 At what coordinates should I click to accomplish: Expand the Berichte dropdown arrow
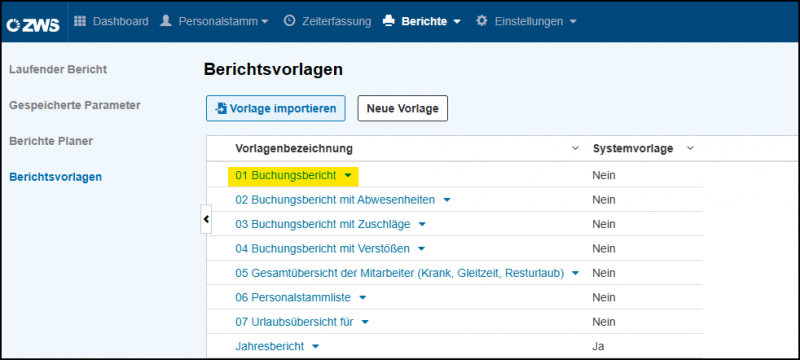pyautogui.click(x=457, y=22)
